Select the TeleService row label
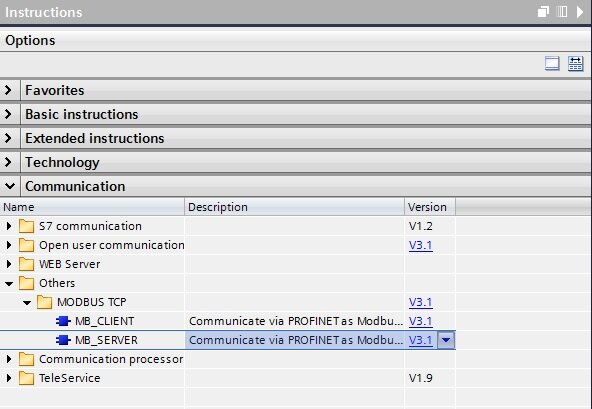592x409 pixels. 69,378
